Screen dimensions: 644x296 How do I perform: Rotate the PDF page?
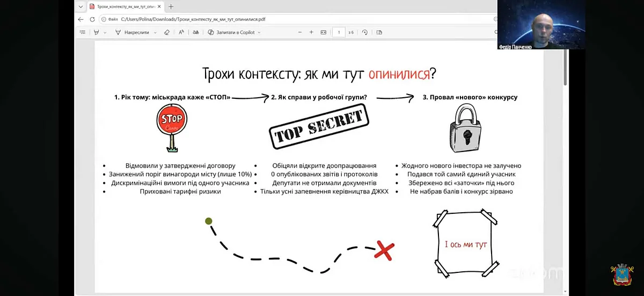[x=365, y=32]
